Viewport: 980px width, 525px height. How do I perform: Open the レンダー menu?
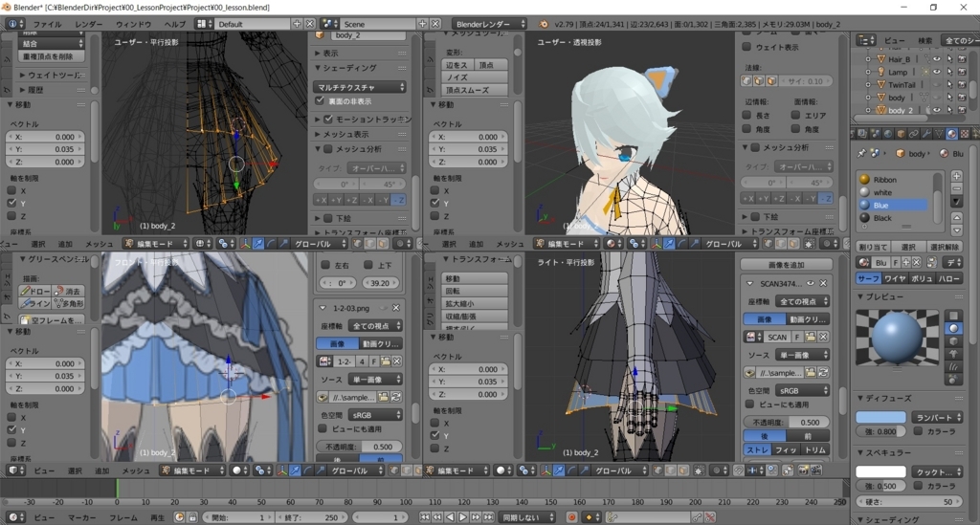(88, 24)
